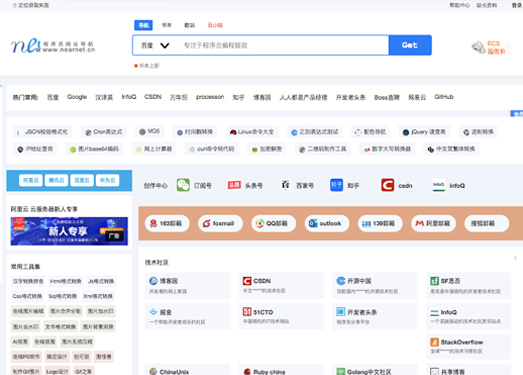The image size is (523, 375).
Task: Open the red 云小站 tab
Action: click(215, 25)
